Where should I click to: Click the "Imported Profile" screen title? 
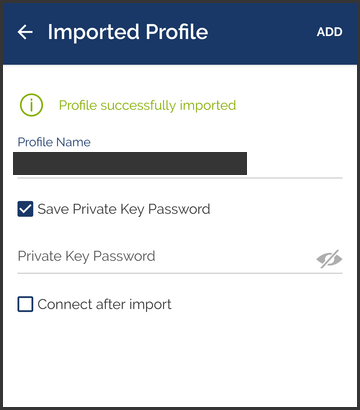[128, 32]
